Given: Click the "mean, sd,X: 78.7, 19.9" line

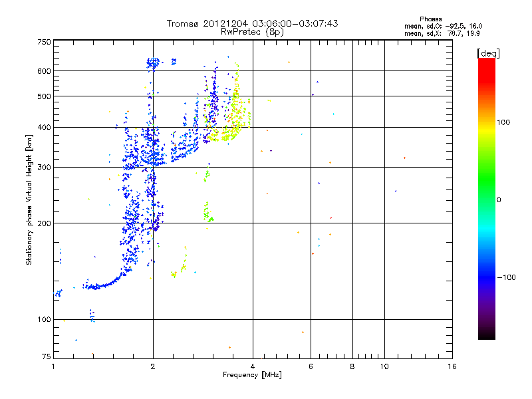Looking at the screenshot, I should pos(442,33).
